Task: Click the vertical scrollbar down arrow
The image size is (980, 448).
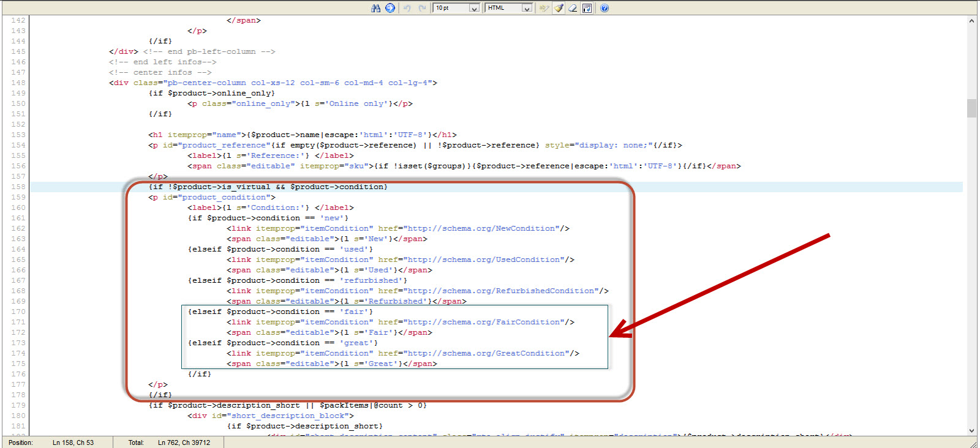Action: click(972, 431)
